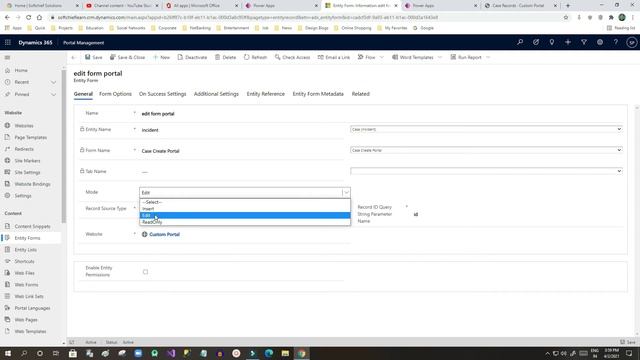The height and width of the screenshot is (360, 640).
Task: Click the plus quick create icon
Action: 568,42
